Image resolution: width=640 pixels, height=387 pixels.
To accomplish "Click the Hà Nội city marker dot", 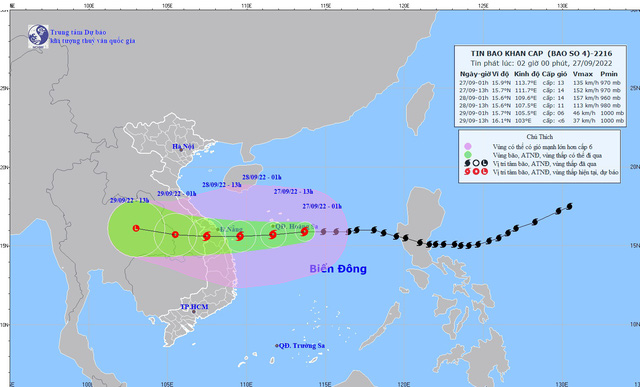I will point(181,150).
